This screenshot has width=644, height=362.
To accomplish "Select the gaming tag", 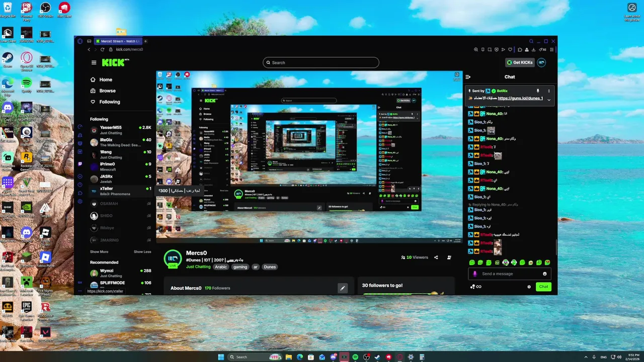I will pos(240,267).
